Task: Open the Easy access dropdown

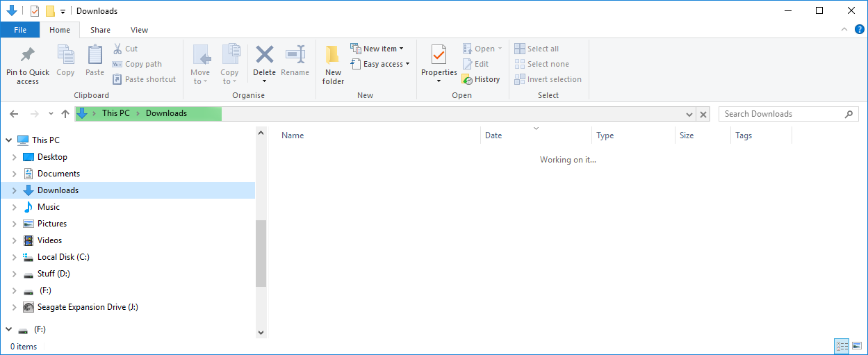Action: (x=379, y=64)
